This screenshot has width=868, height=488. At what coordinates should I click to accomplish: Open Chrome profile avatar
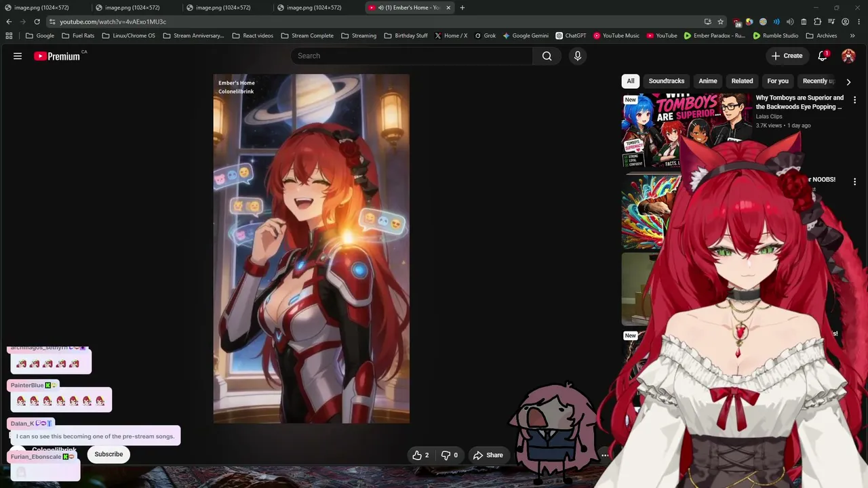tap(845, 22)
